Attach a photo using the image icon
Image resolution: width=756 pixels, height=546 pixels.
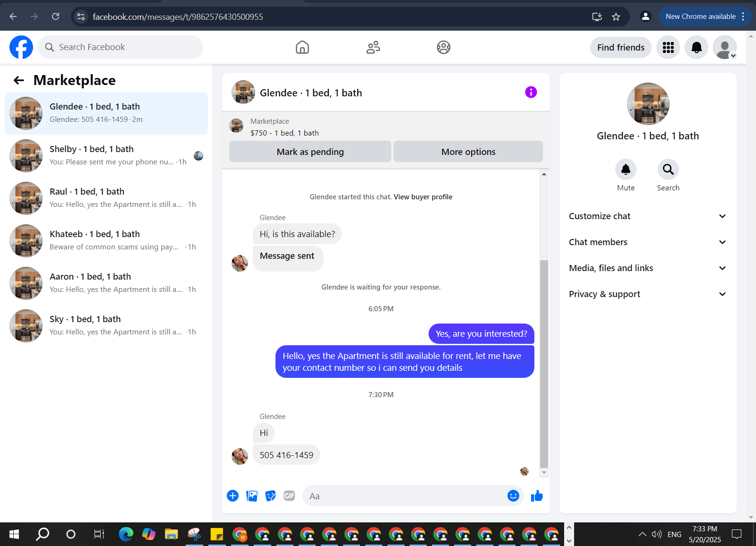pyautogui.click(x=252, y=495)
